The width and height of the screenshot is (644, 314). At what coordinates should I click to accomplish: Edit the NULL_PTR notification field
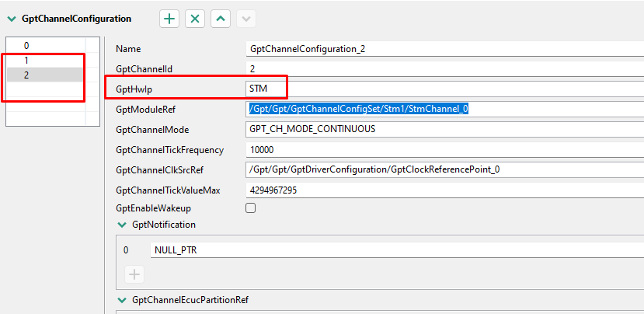pyautogui.click(x=397, y=250)
